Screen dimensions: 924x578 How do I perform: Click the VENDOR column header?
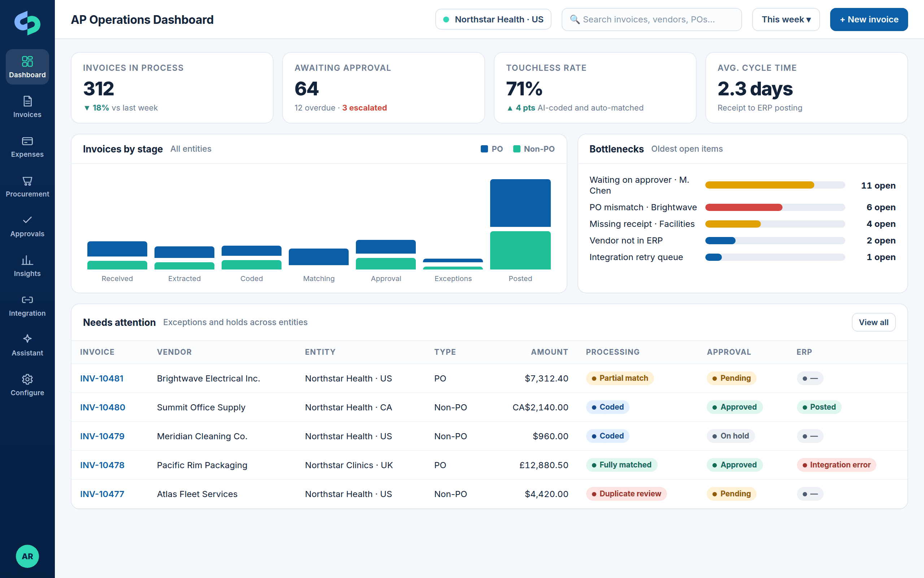point(174,352)
